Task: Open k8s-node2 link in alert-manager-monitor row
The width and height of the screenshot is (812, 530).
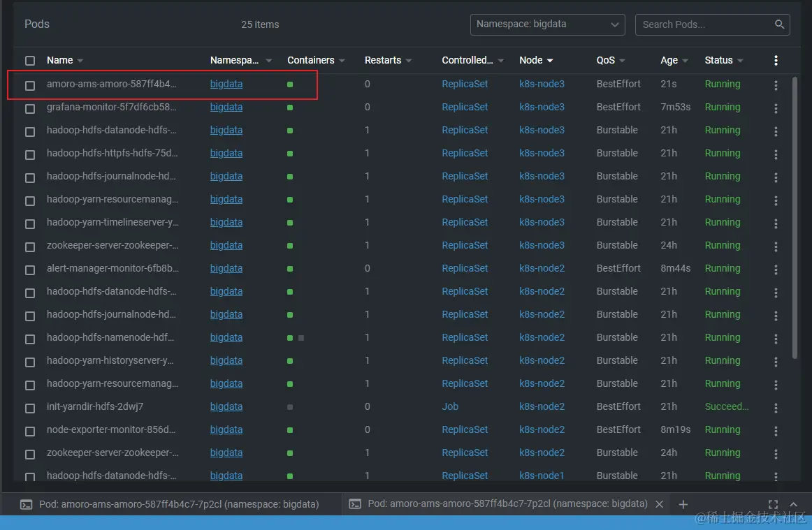Action: [542, 268]
